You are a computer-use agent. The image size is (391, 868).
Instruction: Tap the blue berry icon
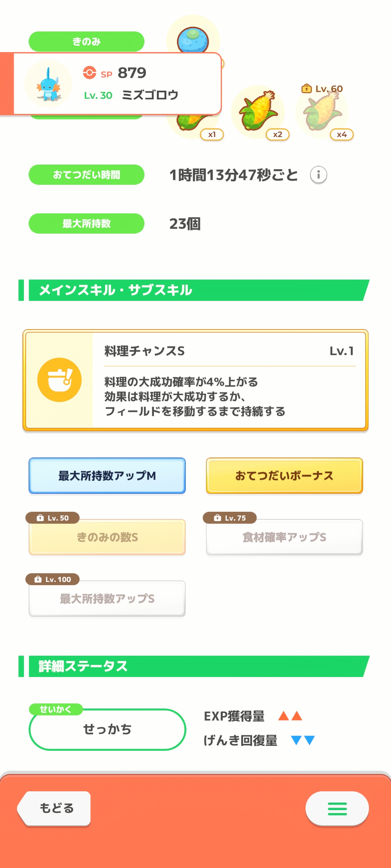click(193, 39)
